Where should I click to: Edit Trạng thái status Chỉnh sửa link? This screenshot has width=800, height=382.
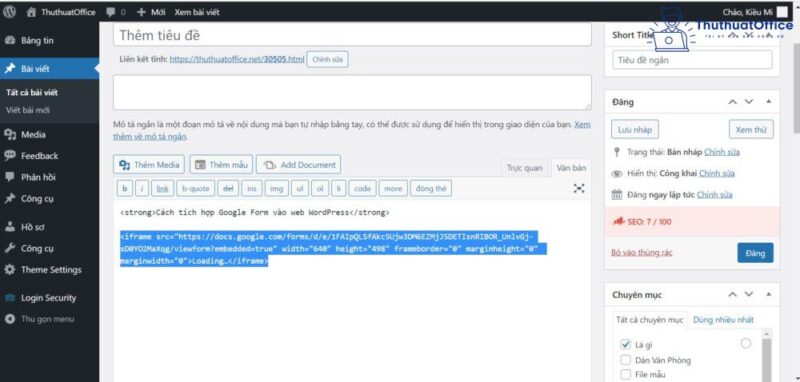(722, 152)
